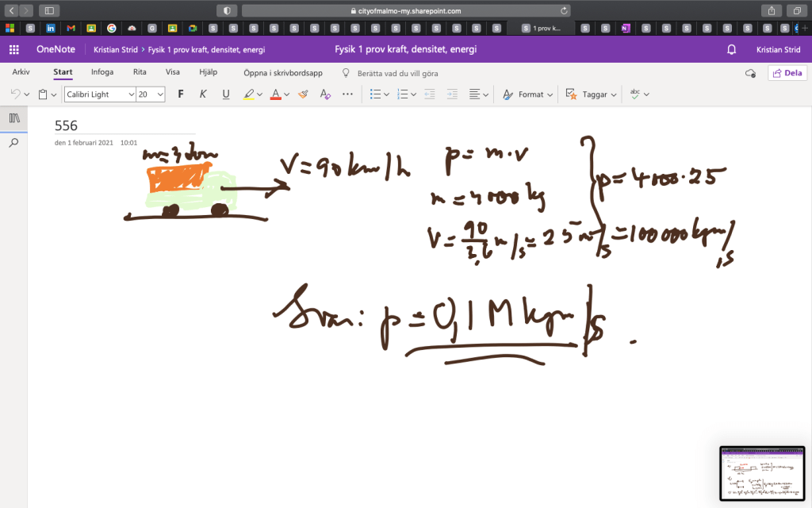Open the navigation notebooks panel icon

tap(13, 117)
